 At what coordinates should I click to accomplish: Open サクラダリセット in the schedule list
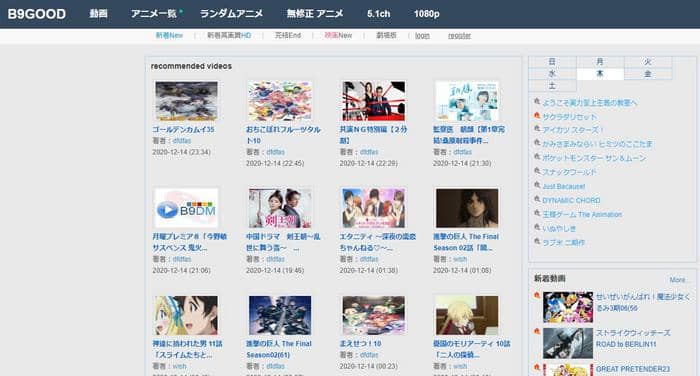(x=569, y=117)
